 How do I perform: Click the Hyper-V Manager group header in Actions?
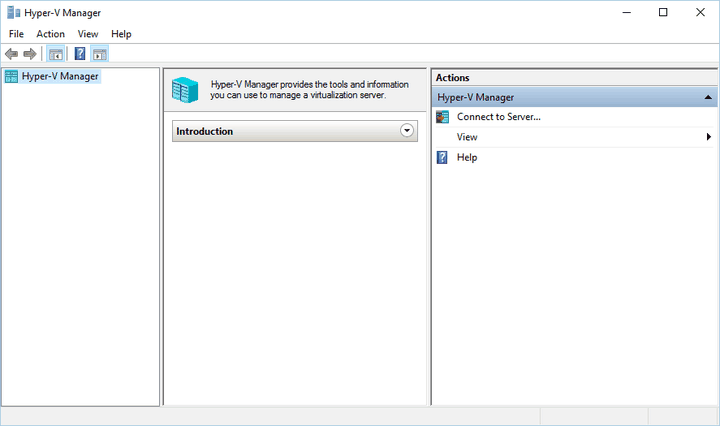coord(574,97)
